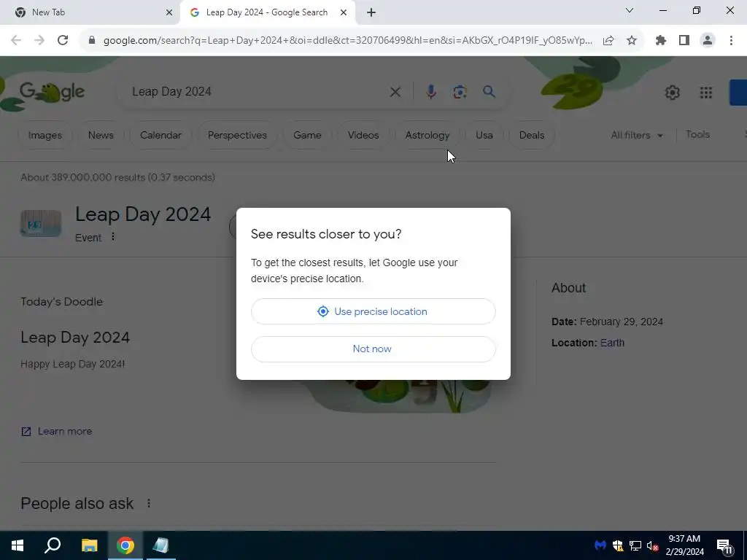This screenshot has height=560, width=747.
Task: Open the Google apps grid
Action: (x=706, y=93)
